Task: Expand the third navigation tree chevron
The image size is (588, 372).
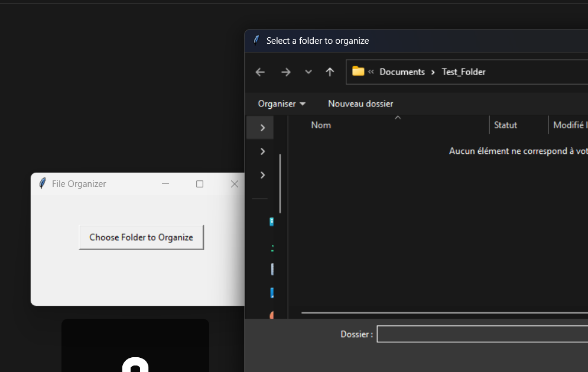Action: tap(262, 175)
